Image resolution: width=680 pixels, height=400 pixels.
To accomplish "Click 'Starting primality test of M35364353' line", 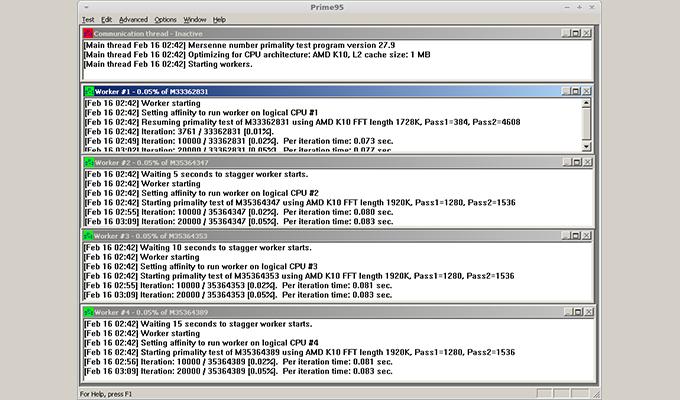I will (299, 276).
